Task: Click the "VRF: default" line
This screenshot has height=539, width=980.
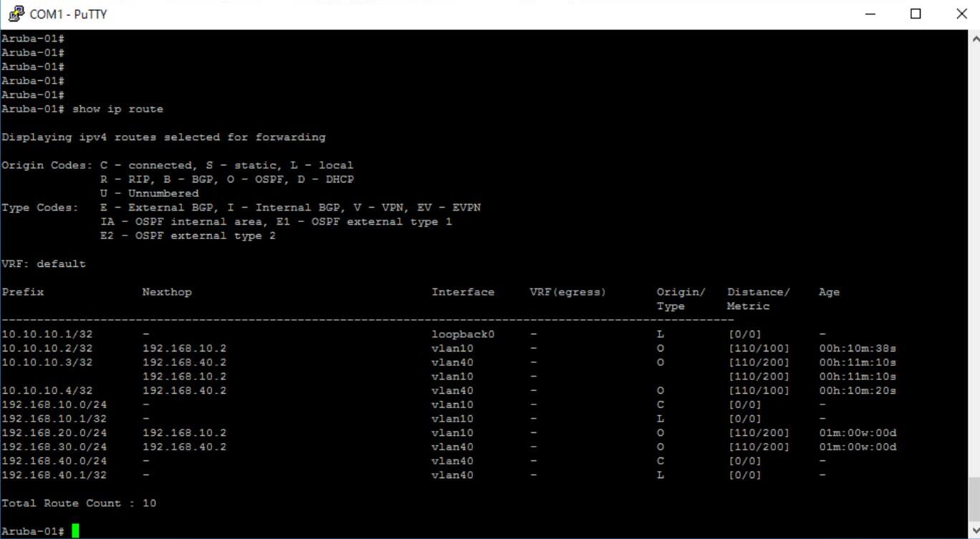Action: click(x=44, y=264)
